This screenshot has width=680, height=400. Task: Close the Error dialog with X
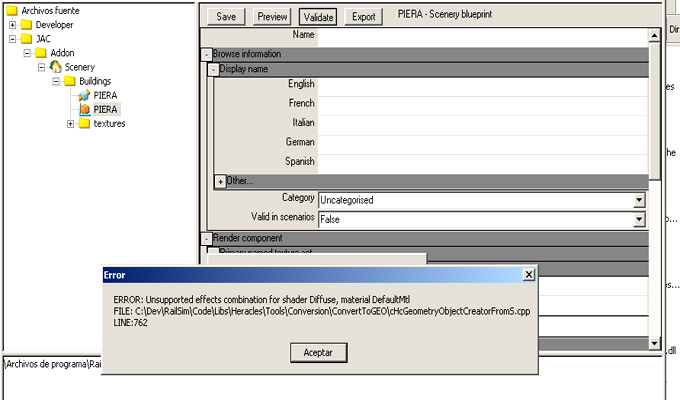527,274
